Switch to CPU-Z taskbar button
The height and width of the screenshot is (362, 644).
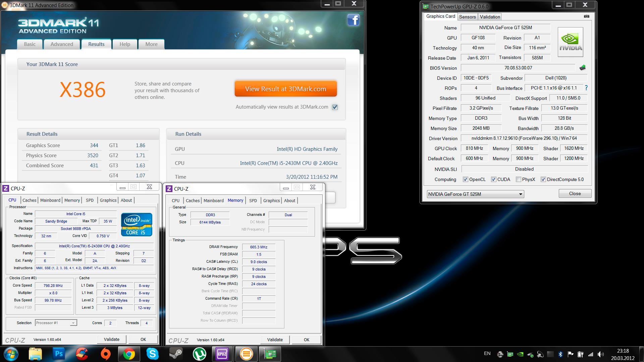click(x=222, y=354)
